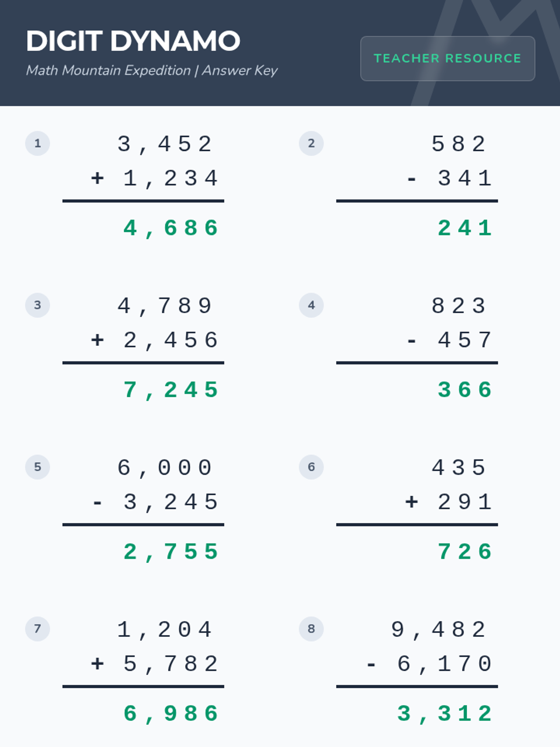Click the Digit Dynamo title
The height and width of the screenshot is (747, 560).
(133, 41)
